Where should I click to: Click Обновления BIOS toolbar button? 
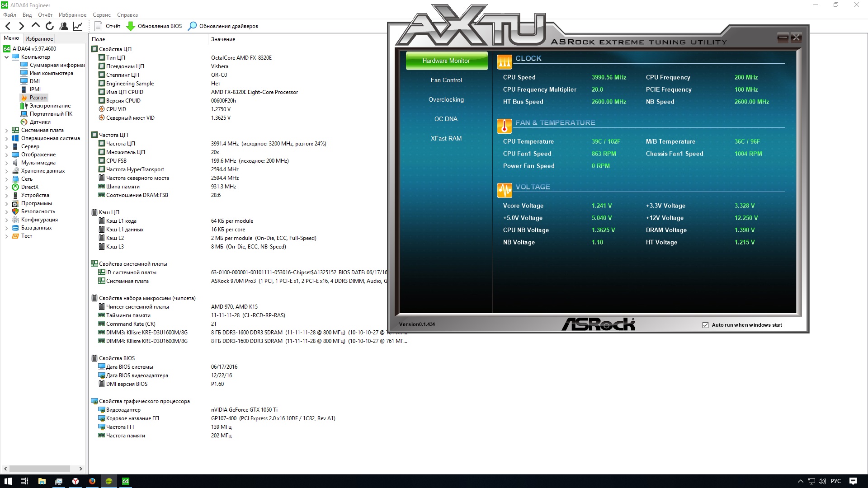pos(154,26)
